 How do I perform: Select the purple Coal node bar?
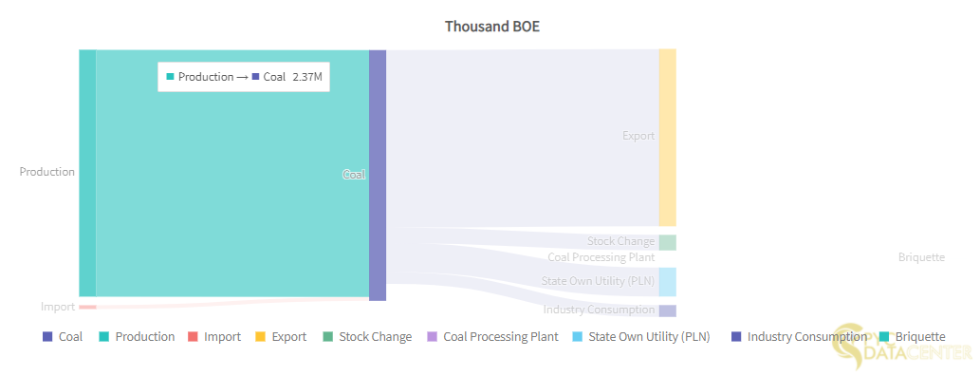[378, 175]
